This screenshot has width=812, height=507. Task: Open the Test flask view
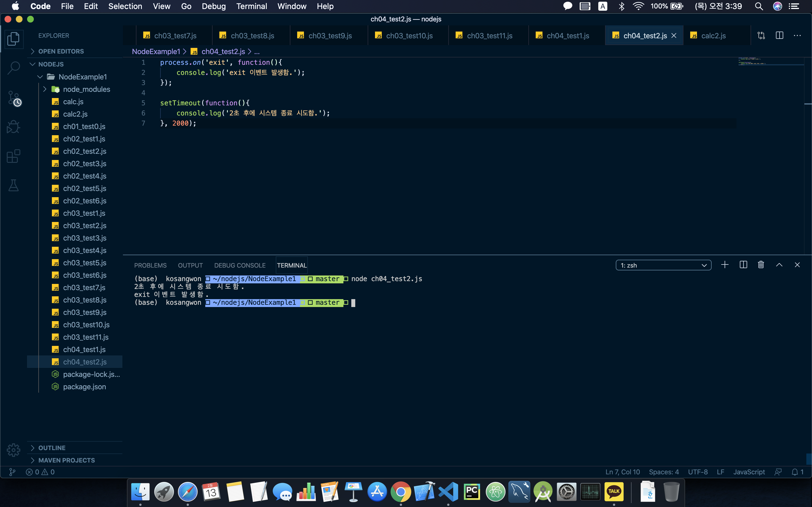coord(14,185)
